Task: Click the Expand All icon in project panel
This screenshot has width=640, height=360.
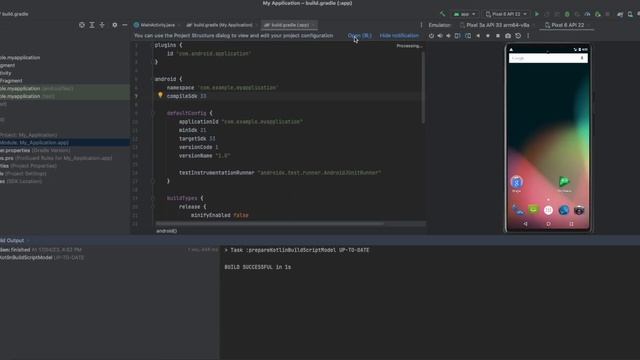Action: pyautogui.click(x=92, y=25)
